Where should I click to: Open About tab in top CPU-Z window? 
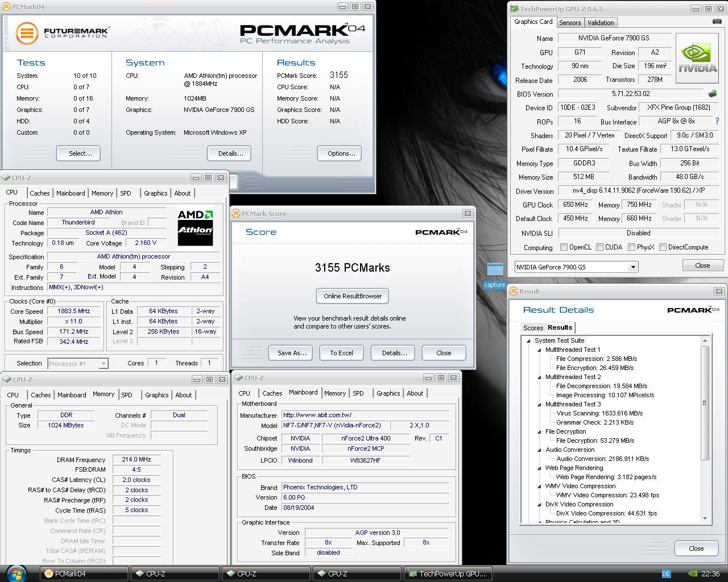tap(183, 193)
